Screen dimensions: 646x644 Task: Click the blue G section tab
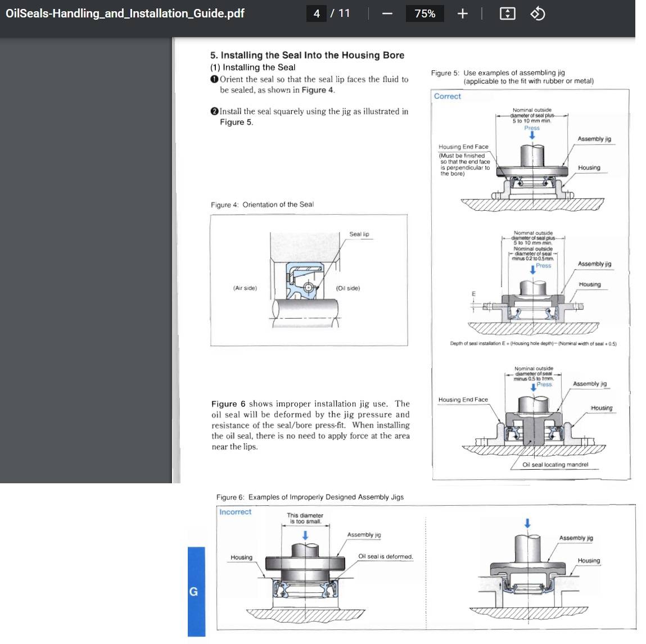pos(195,591)
